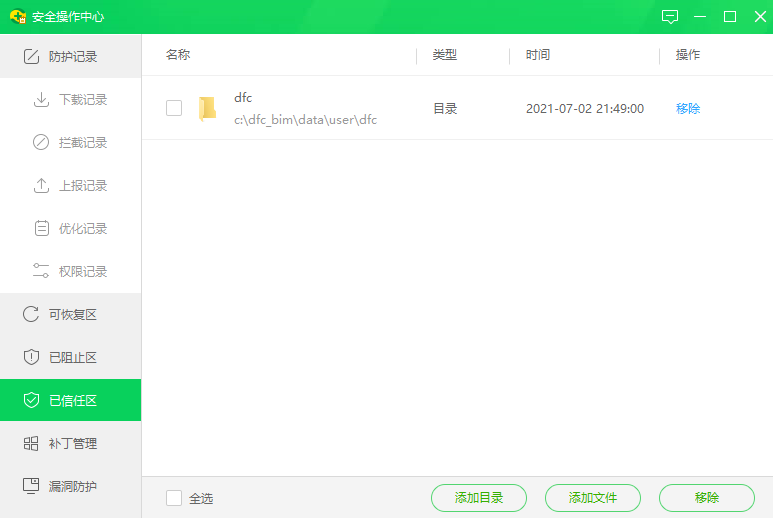Click the 移除 link for dfc row
The image size is (773, 518).
688,109
